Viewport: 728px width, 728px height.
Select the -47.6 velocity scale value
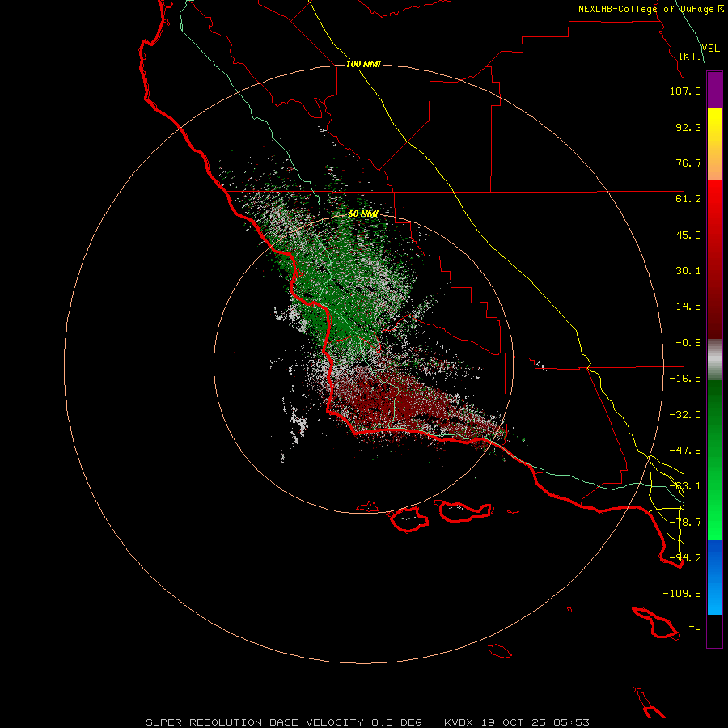pos(685,451)
